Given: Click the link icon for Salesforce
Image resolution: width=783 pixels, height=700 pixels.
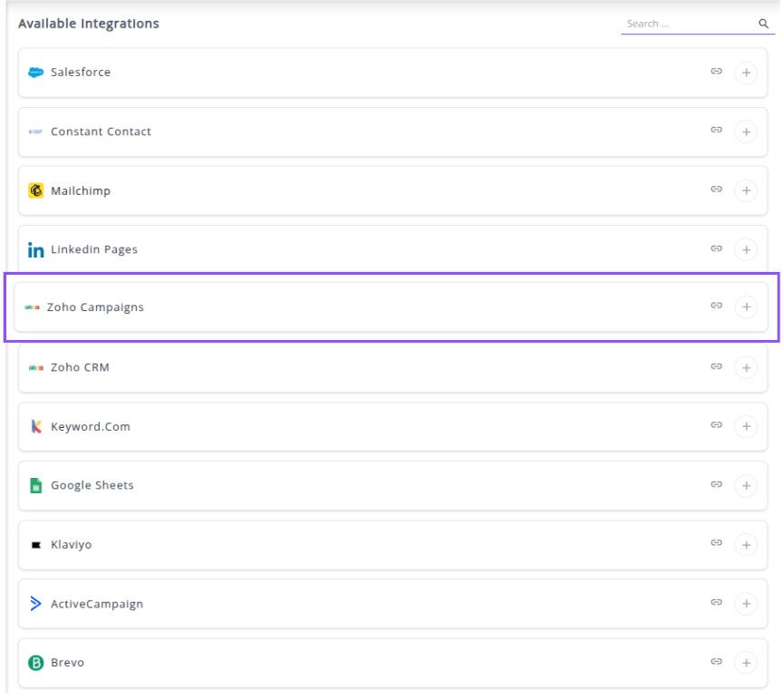Looking at the screenshot, I should [x=716, y=72].
